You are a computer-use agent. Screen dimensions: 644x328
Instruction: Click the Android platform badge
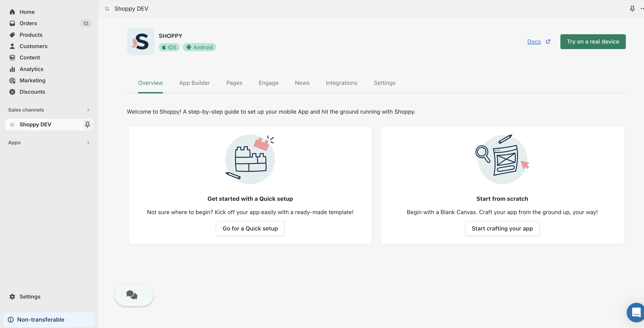[199, 47]
